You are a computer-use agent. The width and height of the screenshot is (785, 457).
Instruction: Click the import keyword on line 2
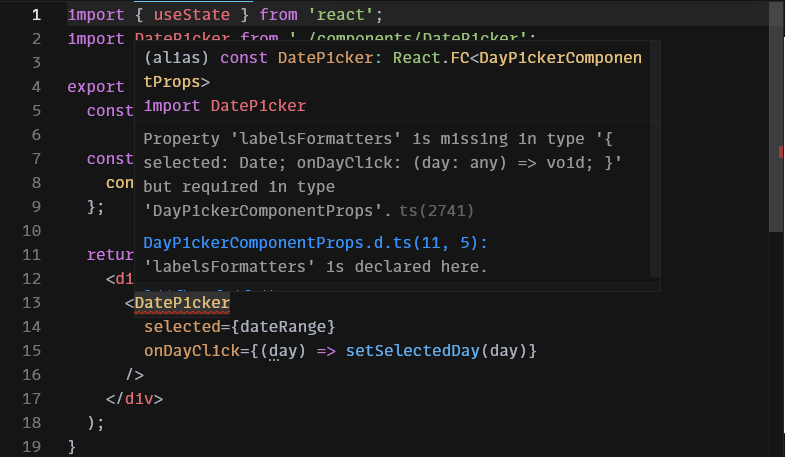(x=96, y=39)
